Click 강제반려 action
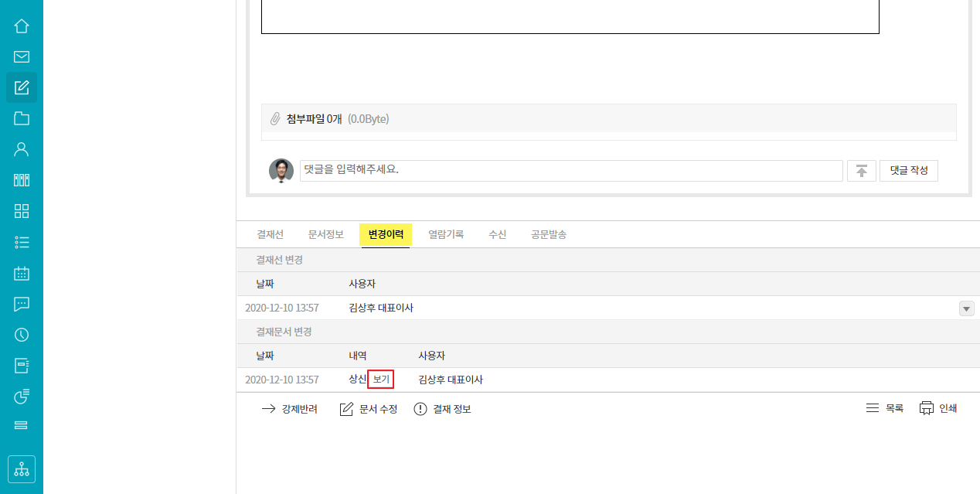The width and height of the screenshot is (980, 494). point(290,409)
